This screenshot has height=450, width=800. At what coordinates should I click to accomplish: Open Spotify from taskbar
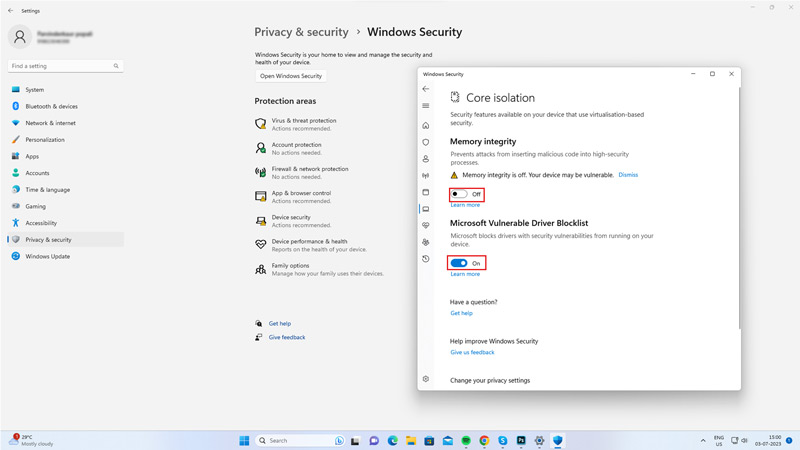coord(466,440)
